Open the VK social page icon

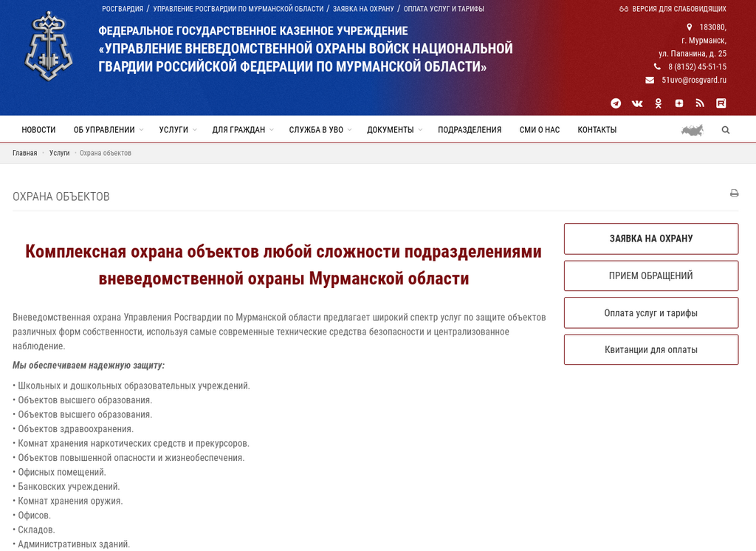coord(637,103)
